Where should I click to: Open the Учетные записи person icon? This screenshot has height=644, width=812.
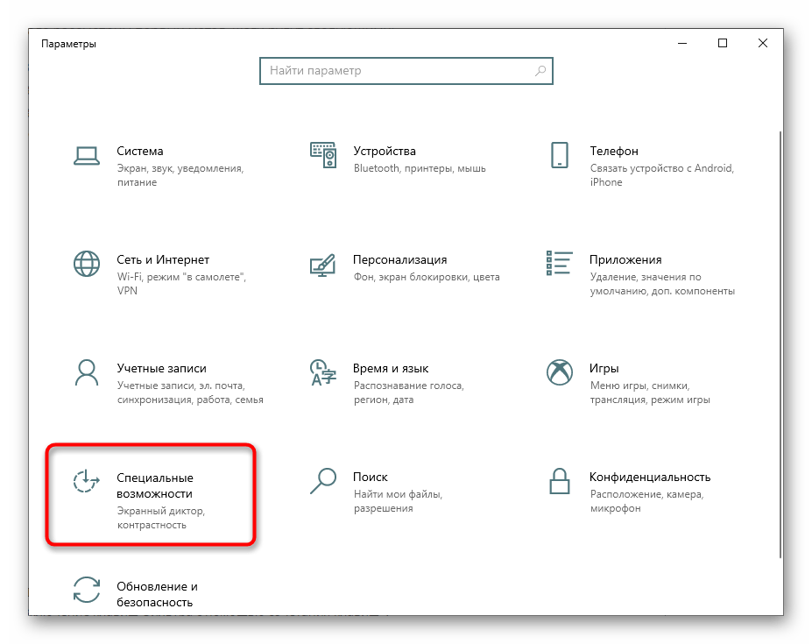[x=87, y=372]
